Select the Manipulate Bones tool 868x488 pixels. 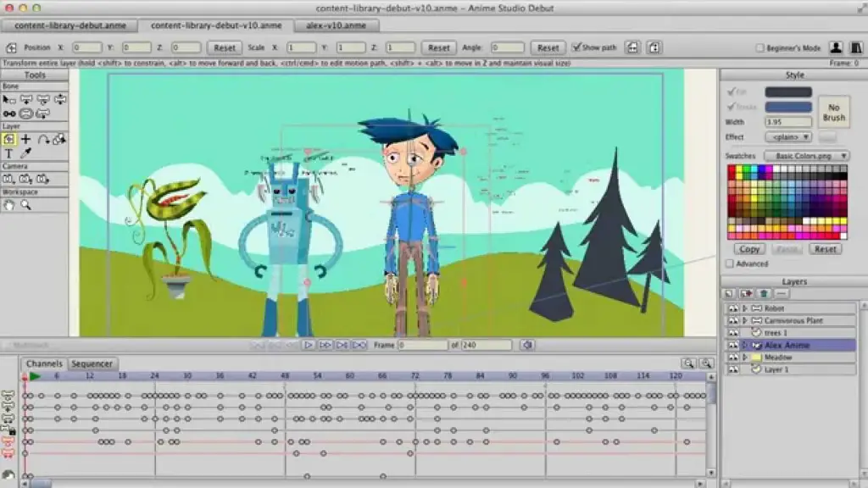tap(42, 114)
